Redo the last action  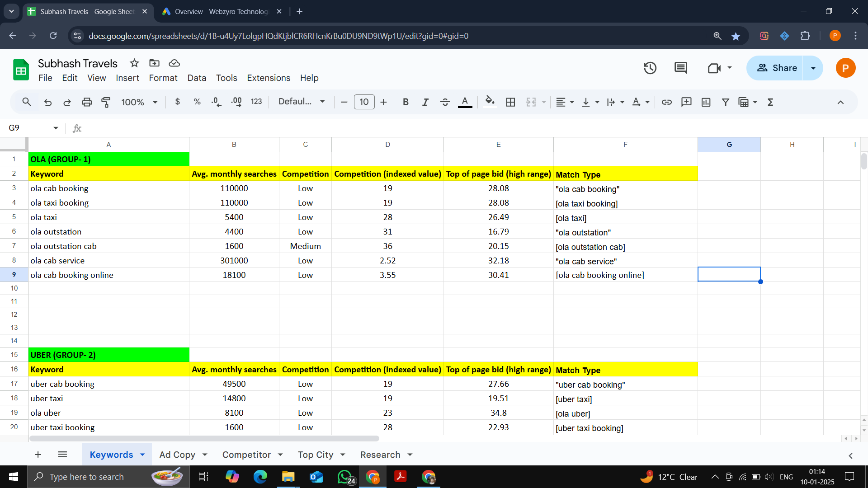pos(67,102)
